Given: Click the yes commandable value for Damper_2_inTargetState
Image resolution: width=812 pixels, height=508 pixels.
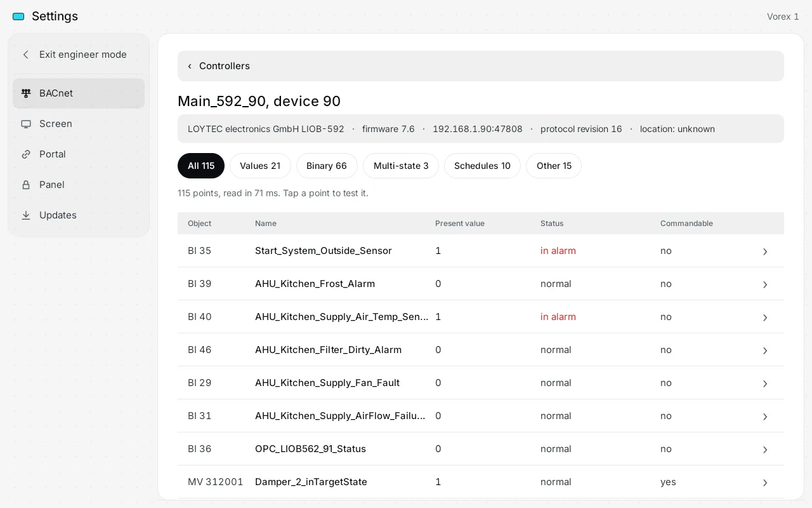Looking at the screenshot, I should click(668, 482).
